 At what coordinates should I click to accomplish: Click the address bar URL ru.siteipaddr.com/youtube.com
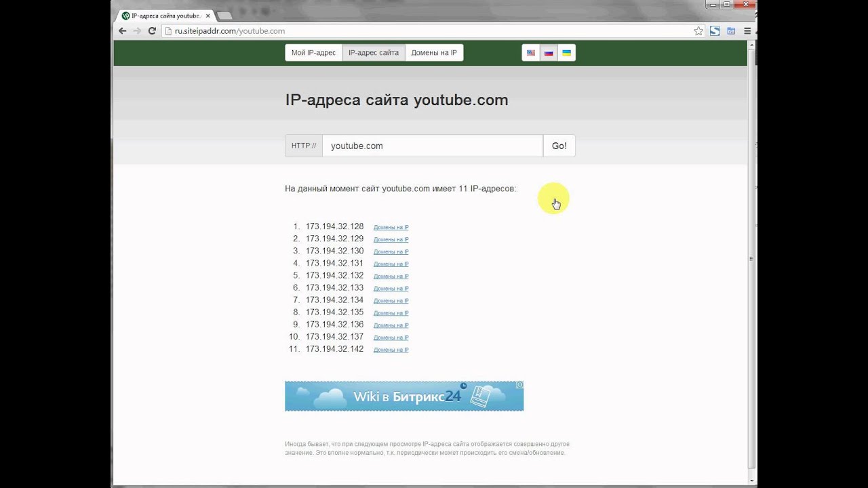coord(230,31)
